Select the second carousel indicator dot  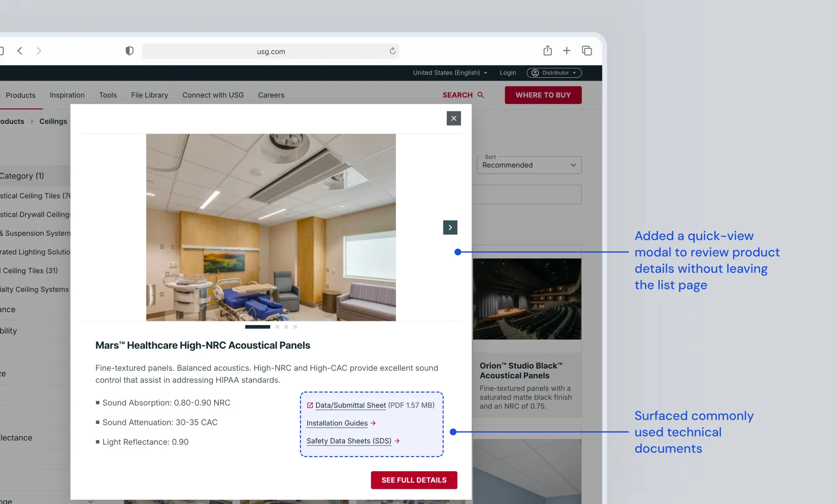(277, 327)
